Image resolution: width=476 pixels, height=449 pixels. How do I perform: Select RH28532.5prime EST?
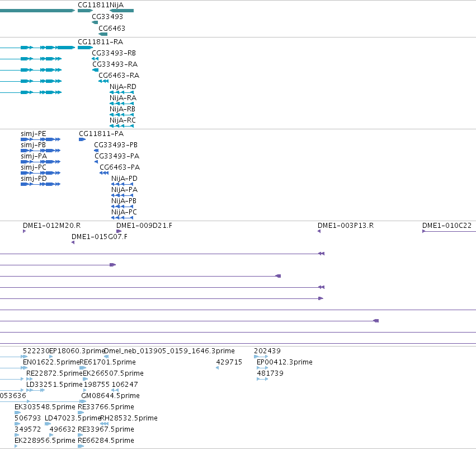129,418
